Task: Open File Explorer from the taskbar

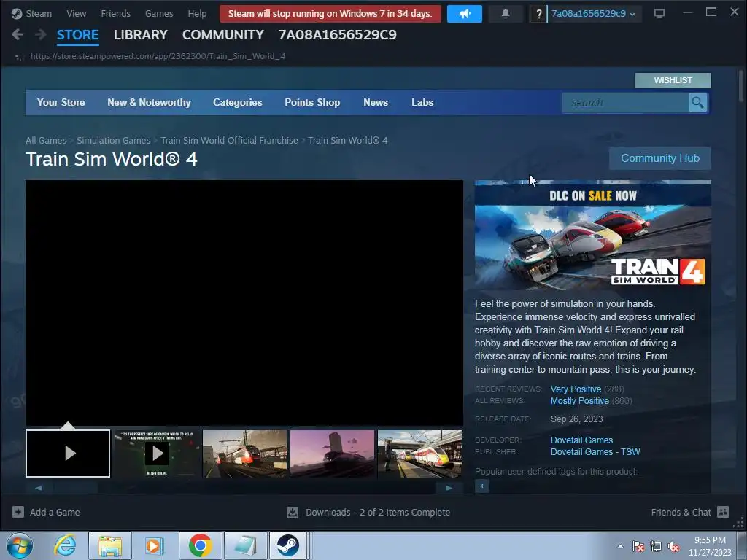Action: pyautogui.click(x=110, y=545)
